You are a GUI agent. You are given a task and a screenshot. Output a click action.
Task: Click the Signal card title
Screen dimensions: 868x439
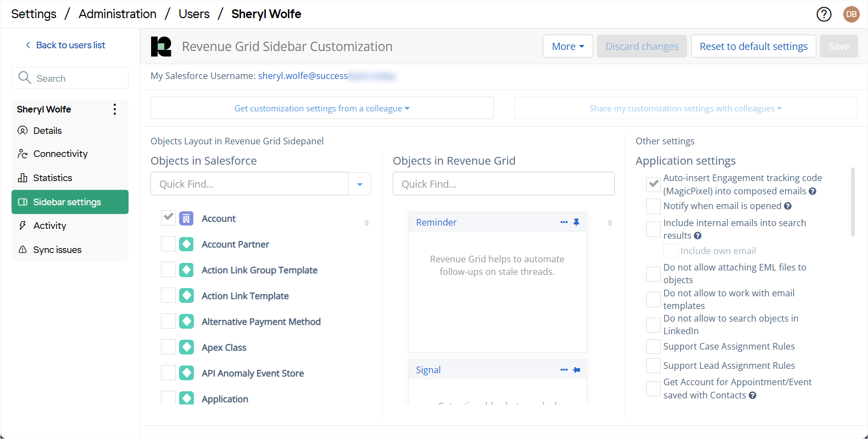[x=428, y=370]
